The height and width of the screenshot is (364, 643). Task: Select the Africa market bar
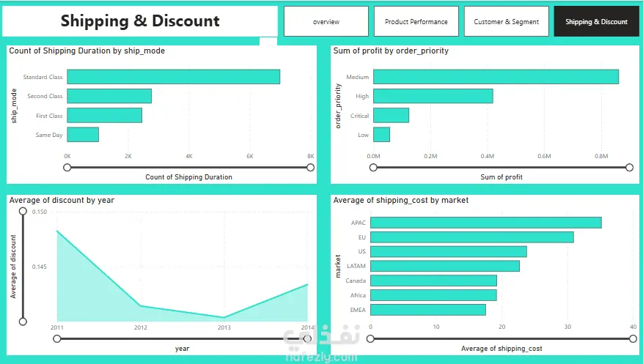[433, 295]
